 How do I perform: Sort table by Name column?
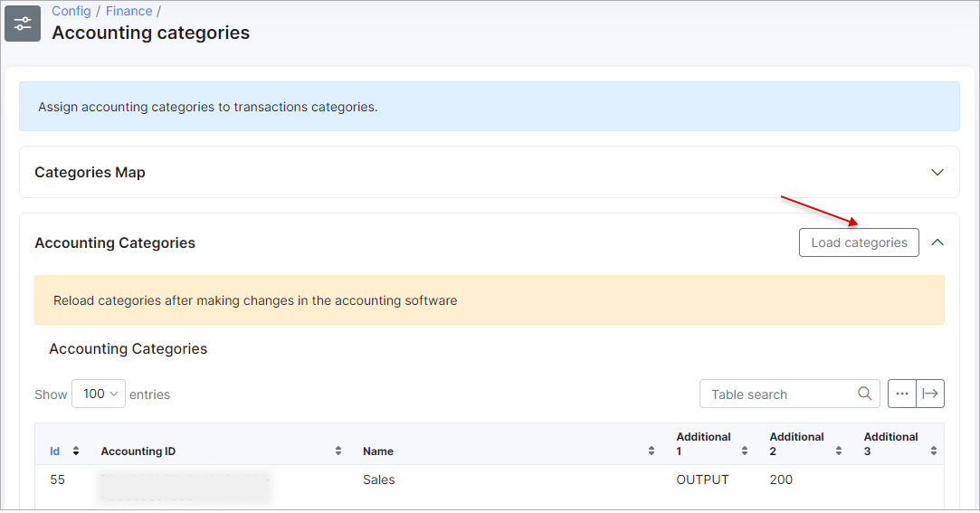(652, 451)
